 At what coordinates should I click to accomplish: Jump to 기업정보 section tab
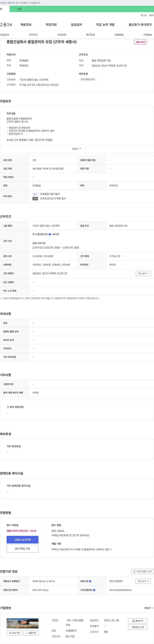click(147, 35)
